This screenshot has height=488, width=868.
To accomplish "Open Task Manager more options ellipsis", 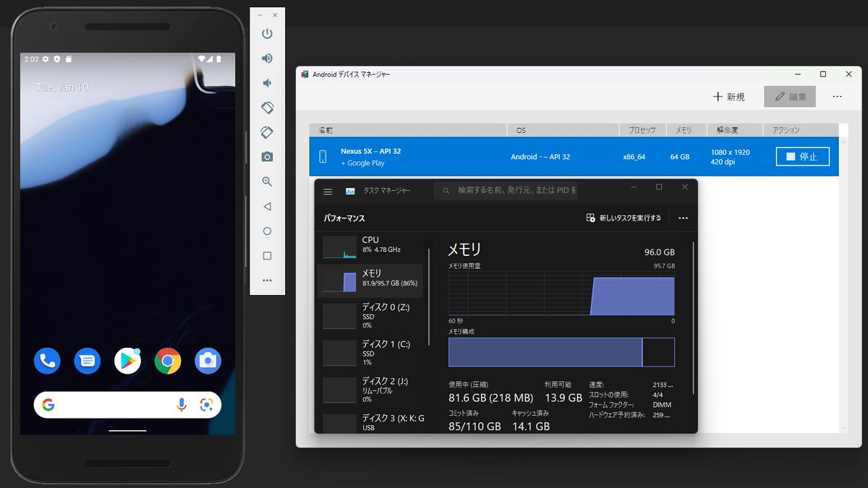I will point(683,218).
